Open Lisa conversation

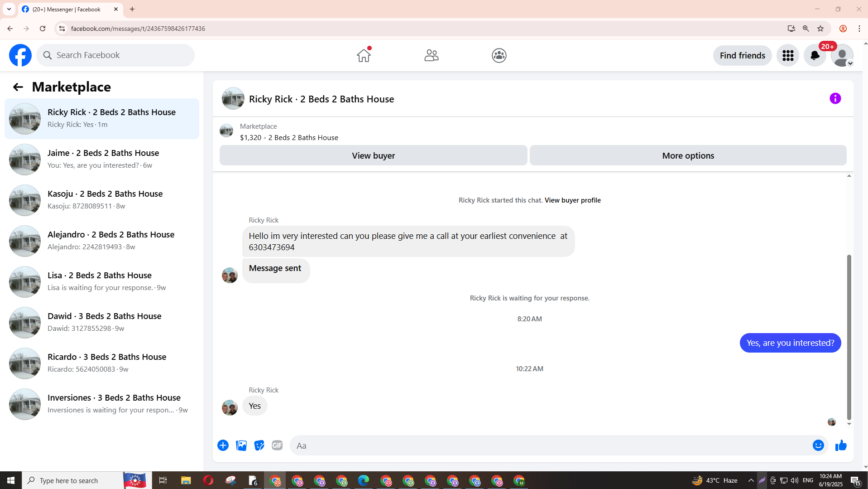(x=102, y=282)
